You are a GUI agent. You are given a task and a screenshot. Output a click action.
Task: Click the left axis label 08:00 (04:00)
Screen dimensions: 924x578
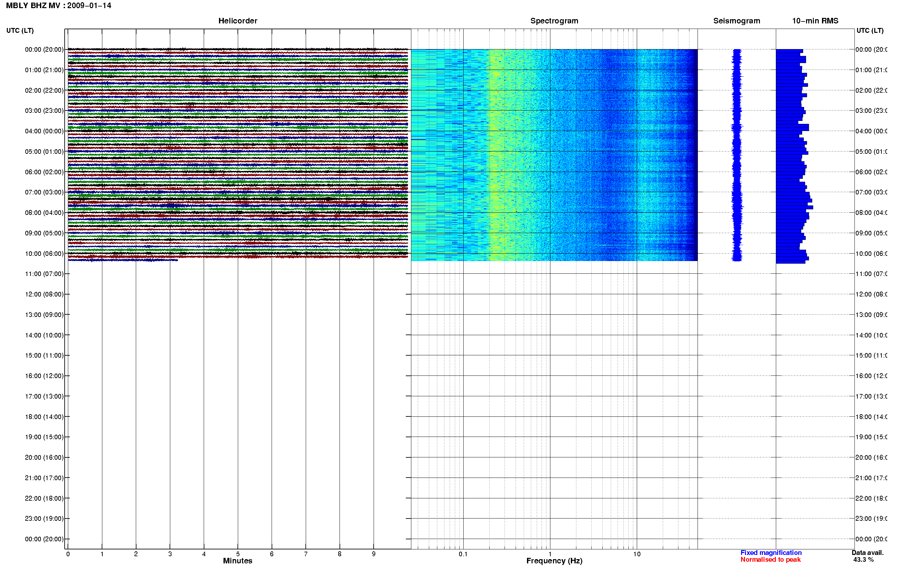(44, 213)
